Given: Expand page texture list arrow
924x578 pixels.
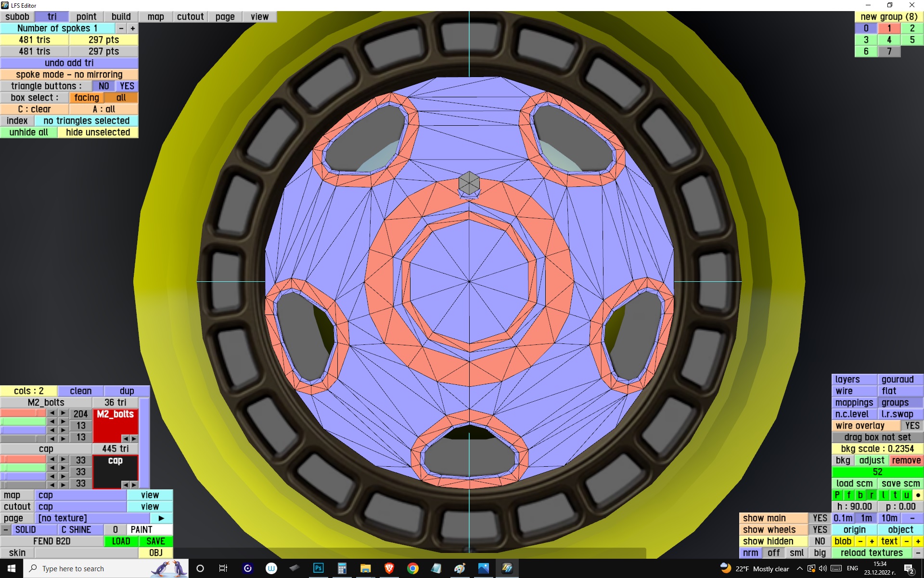Looking at the screenshot, I should tap(161, 518).
